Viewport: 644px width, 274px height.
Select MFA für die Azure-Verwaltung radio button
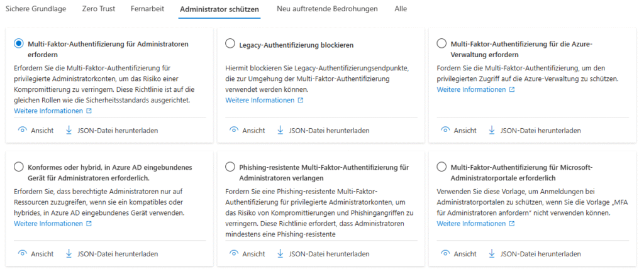tap(441, 44)
